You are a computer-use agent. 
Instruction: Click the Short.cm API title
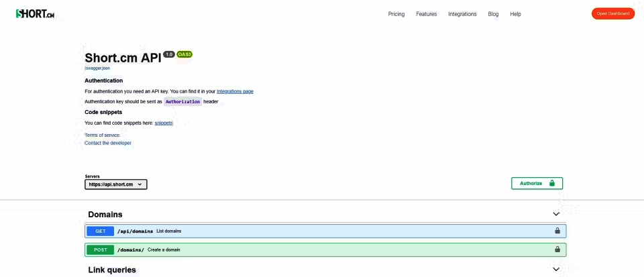coord(123,58)
